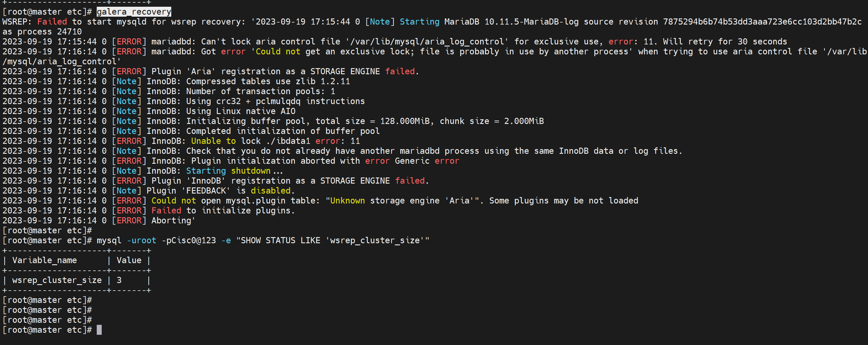This screenshot has height=345, width=868.
Task: Click wsrep_cluster_size in the result table row
Action: (x=57, y=280)
